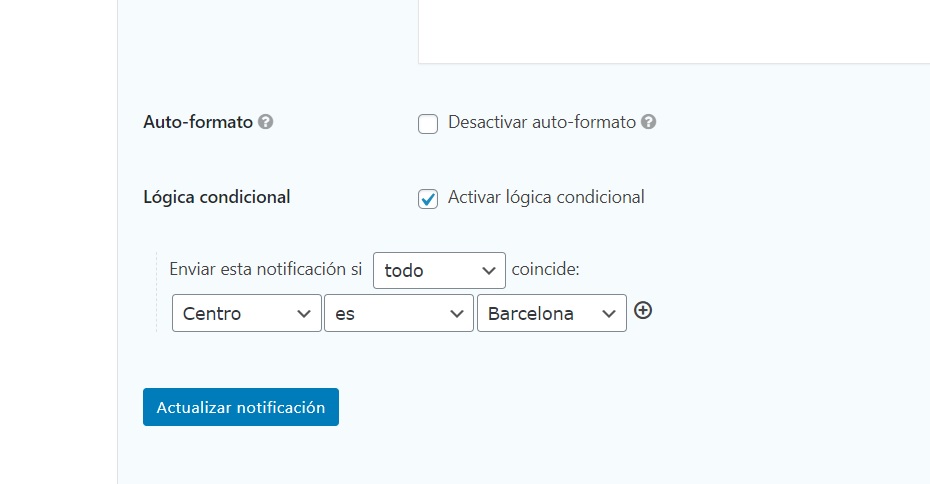Enable the Desactivar auto-formato checkbox
930x484 pixels.
coord(428,124)
